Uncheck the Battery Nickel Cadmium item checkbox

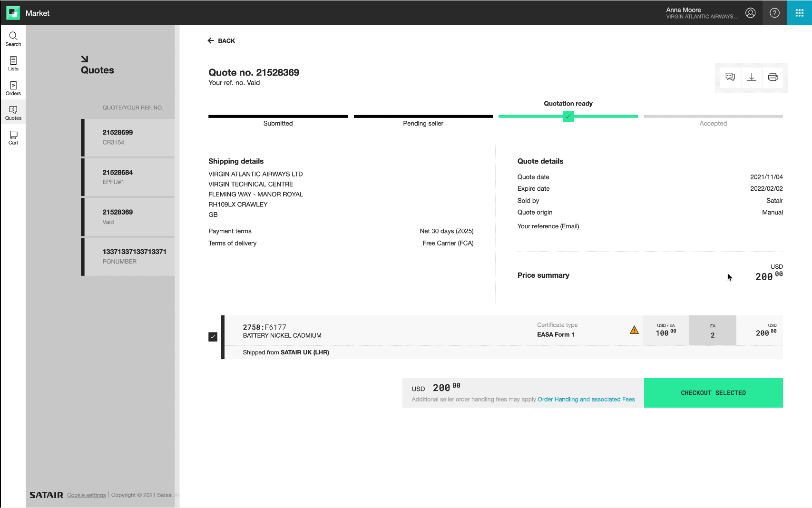213,337
